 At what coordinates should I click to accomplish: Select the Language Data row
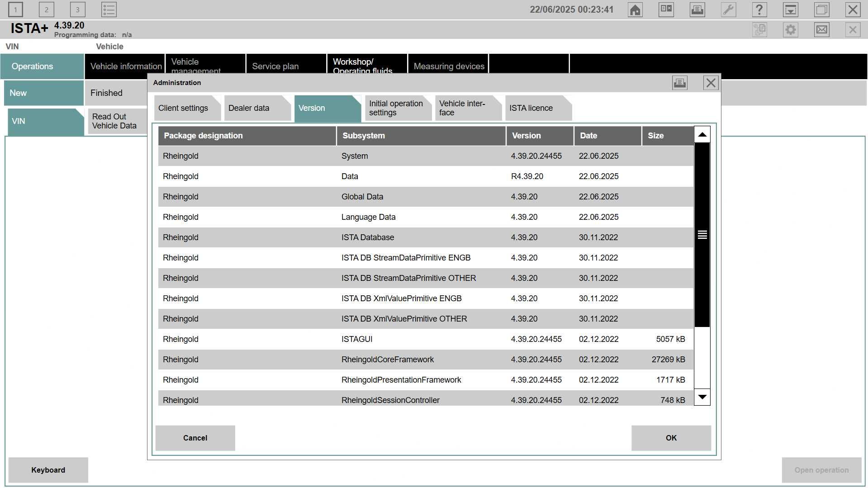(426, 217)
